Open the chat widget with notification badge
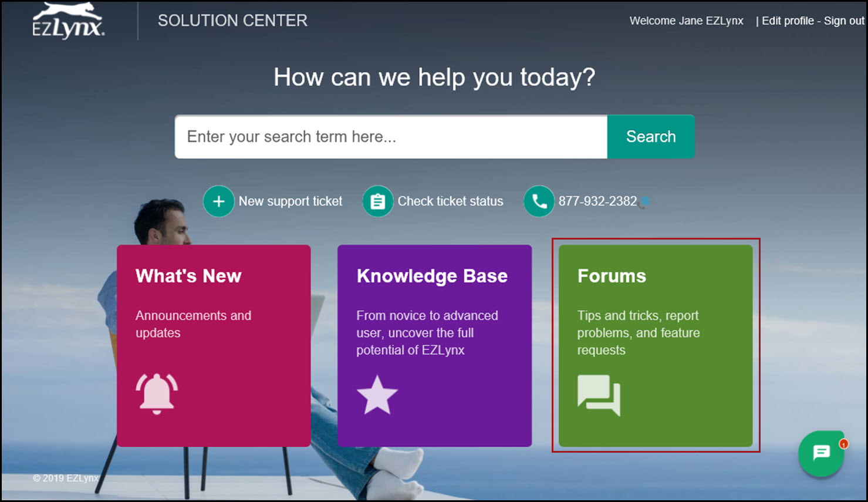Screen dimensions: 868x502 pyautogui.click(x=822, y=453)
